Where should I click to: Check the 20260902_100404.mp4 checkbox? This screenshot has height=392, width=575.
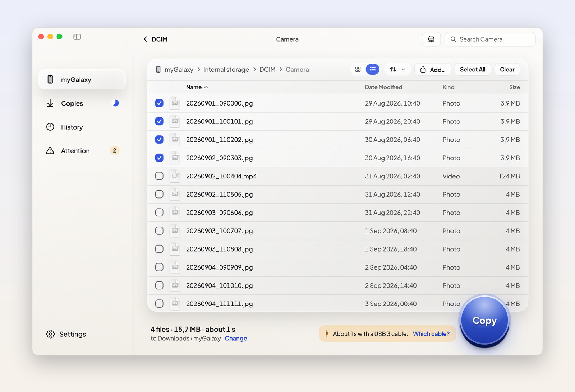point(159,176)
